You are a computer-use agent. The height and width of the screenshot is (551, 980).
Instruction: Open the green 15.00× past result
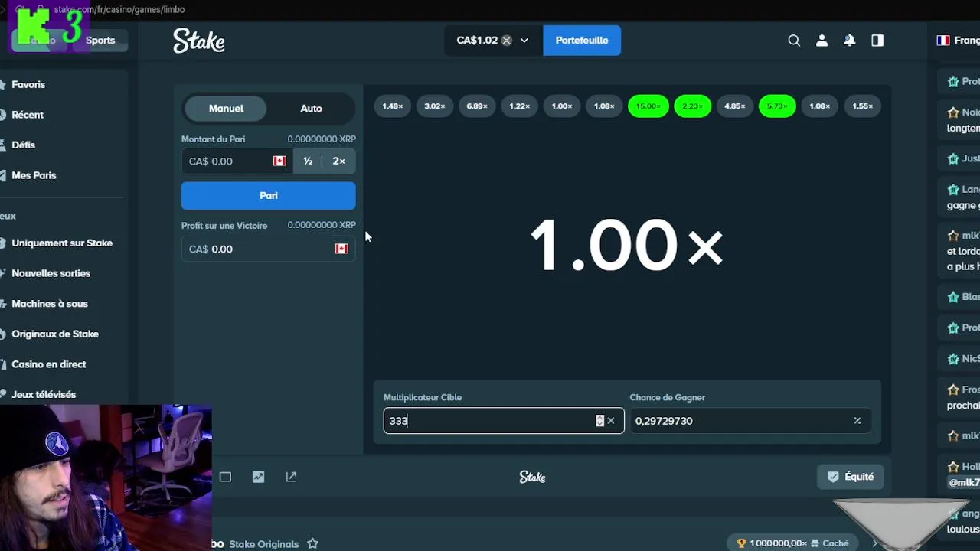(648, 106)
